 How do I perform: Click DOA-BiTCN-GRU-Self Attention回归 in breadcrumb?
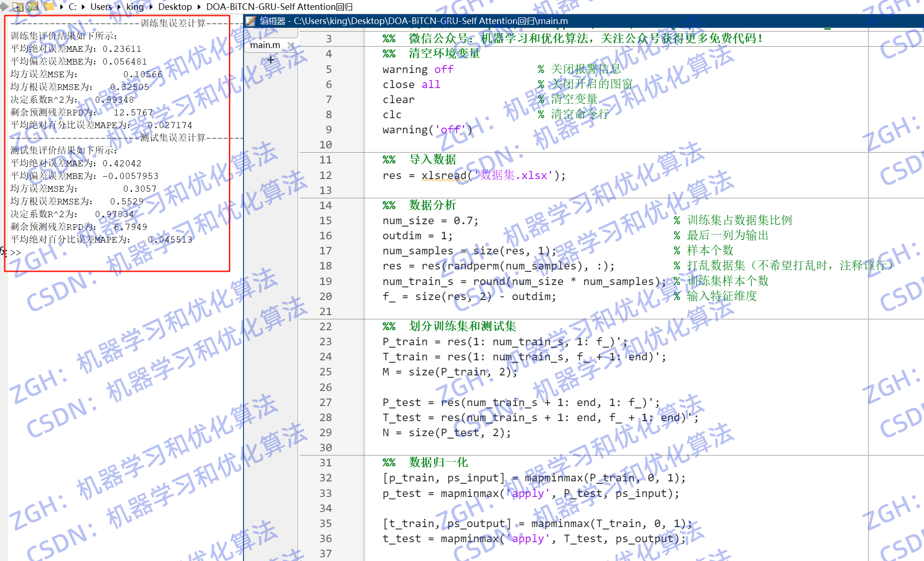point(279,7)
